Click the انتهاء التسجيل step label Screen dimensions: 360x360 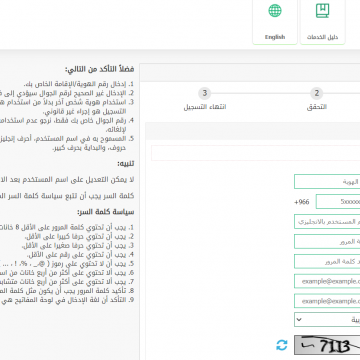point(205,107)
